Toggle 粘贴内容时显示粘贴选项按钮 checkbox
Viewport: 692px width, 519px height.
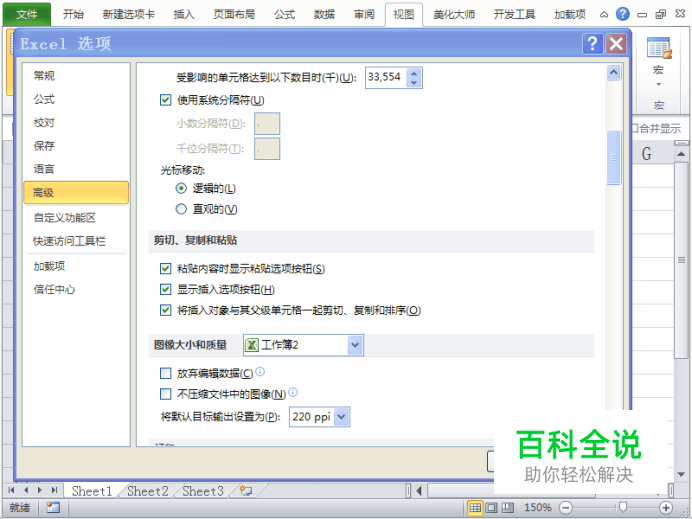(x=165, y=268)
